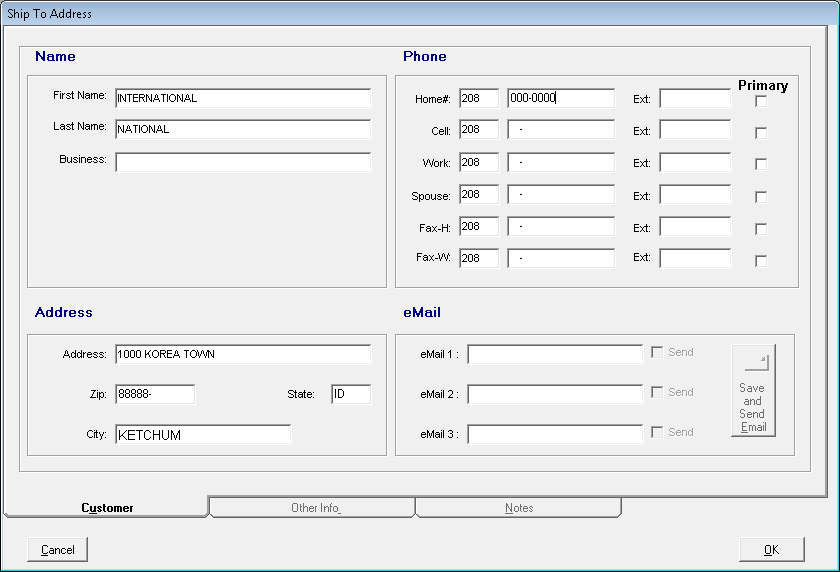The width and height of the screenshot is (840, 572).
Task: Tick Primary checkbox for Work phone
Action: click(x=761, y=164)
